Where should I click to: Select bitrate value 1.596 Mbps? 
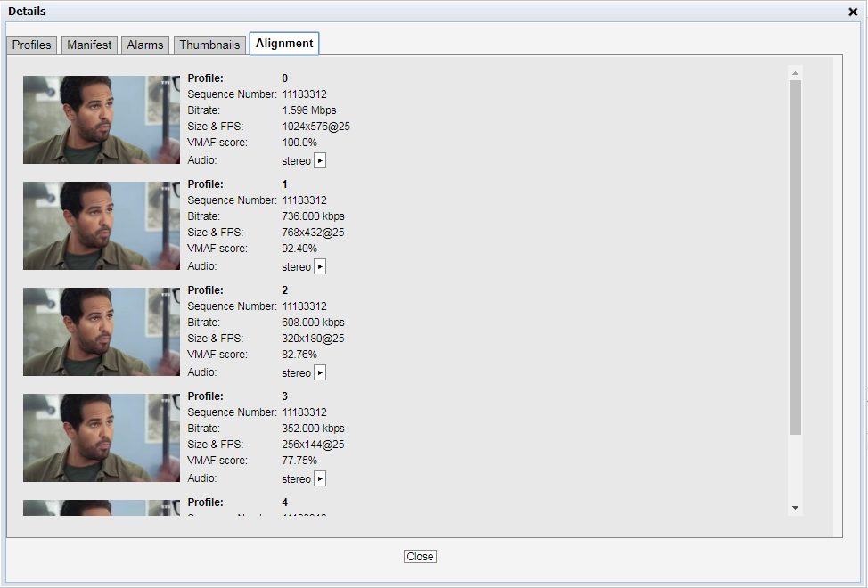pyautogui.click(x=309, y=110)
